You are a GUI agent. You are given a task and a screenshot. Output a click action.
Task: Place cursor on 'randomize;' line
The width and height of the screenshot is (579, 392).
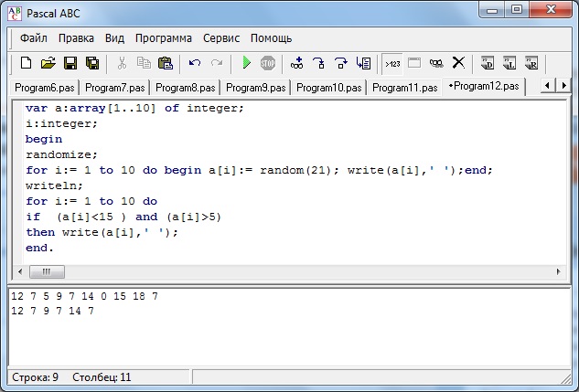(61, 154)
